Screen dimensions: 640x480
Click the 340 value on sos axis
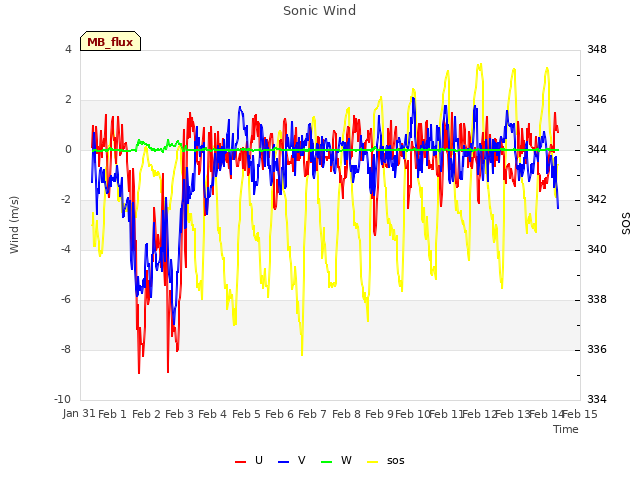597,249
